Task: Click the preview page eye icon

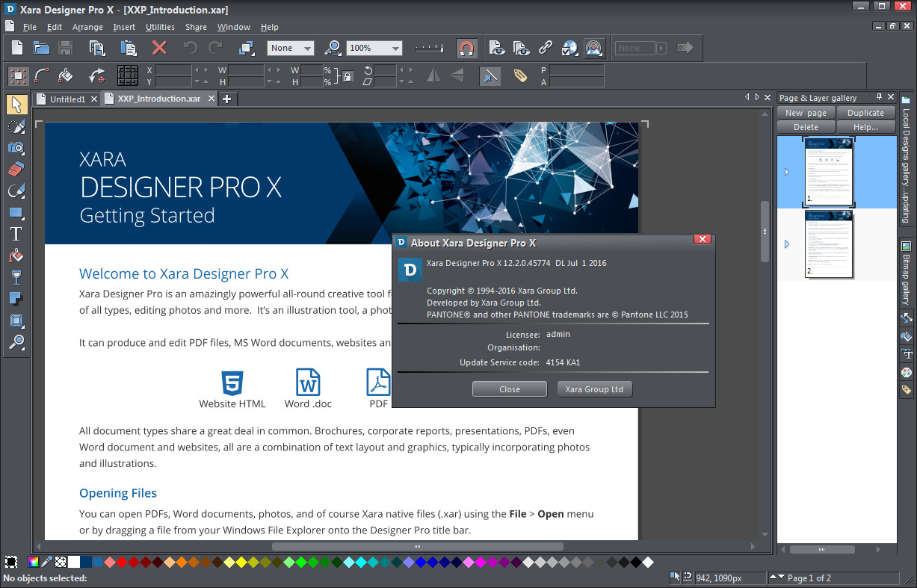Action: tap(497, 48)
